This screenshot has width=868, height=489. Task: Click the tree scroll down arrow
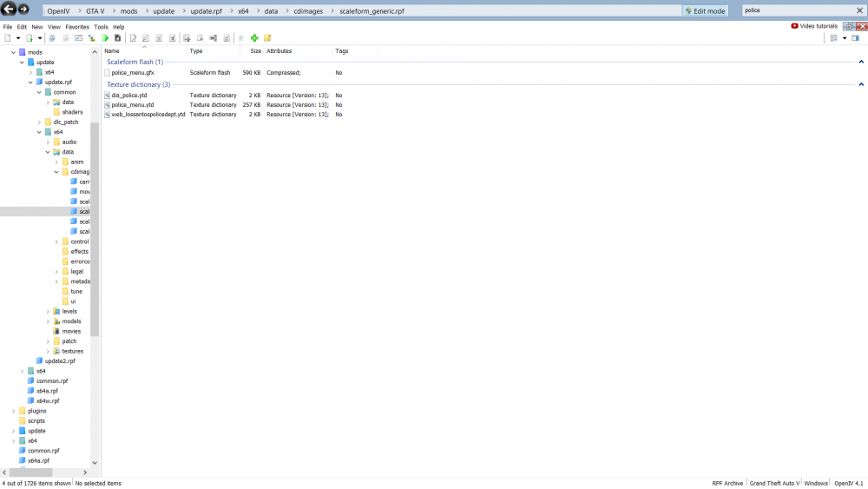[95, 462]
